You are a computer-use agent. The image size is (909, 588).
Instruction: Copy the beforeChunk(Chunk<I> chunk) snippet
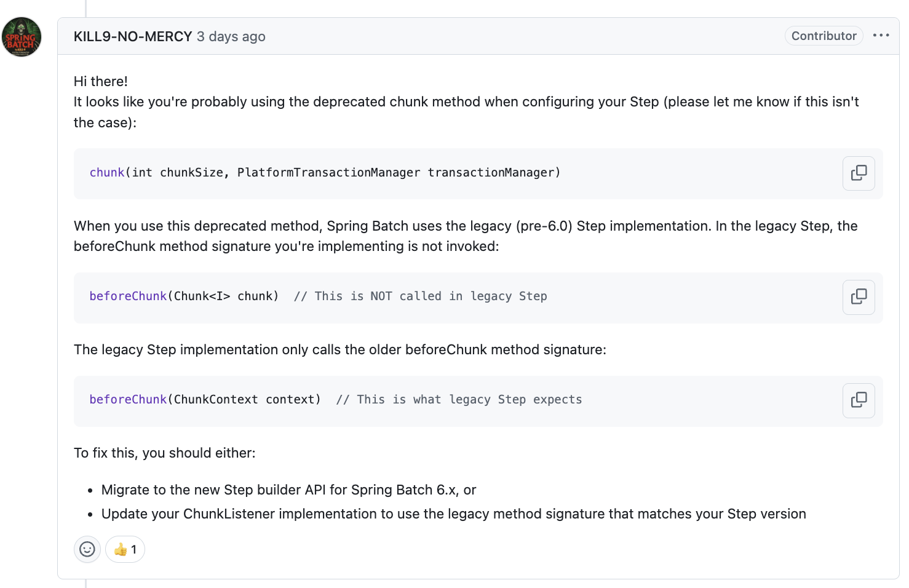pyautogui.click(x=859, y=297)
